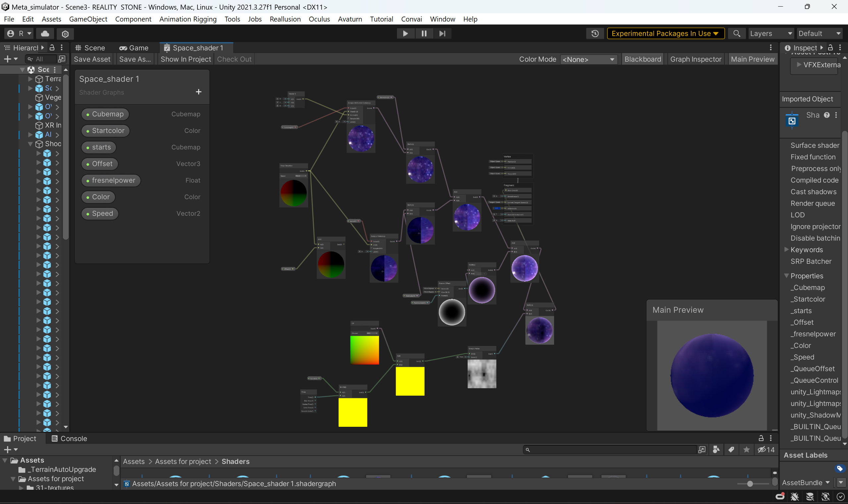The height and width of the screenshot is (504, 848).
Task: Adjust the project icon size slider
Action: click(x=750, y=484)
